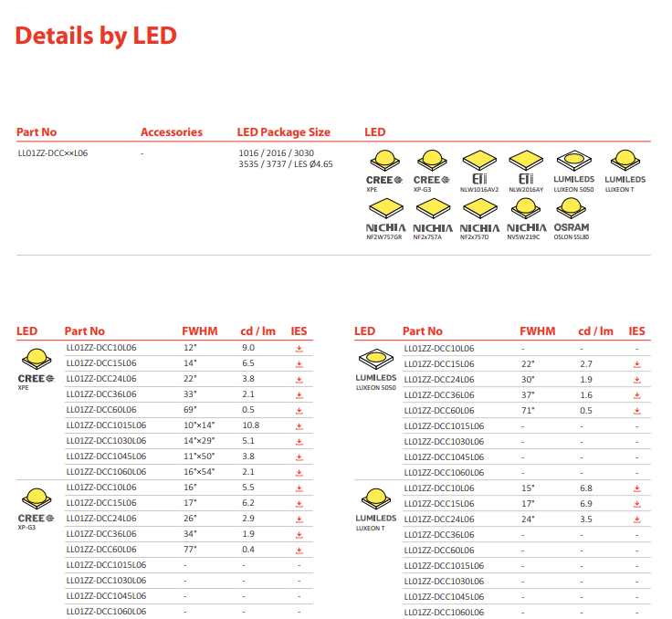The width and height of the screenshot is (672, 619).
Task: Select the NICHIA NF2W757GR LED icon
Action: click(x=385, y=218)
